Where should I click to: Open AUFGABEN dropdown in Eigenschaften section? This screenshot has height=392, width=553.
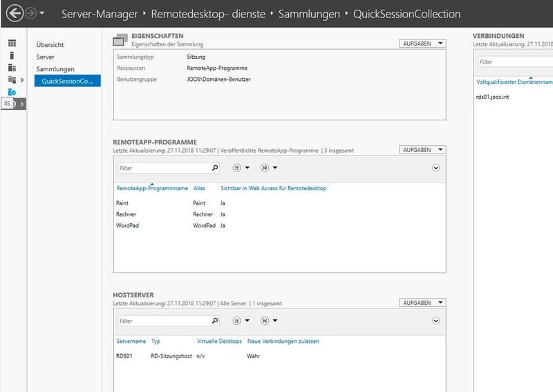coord(422,44)
